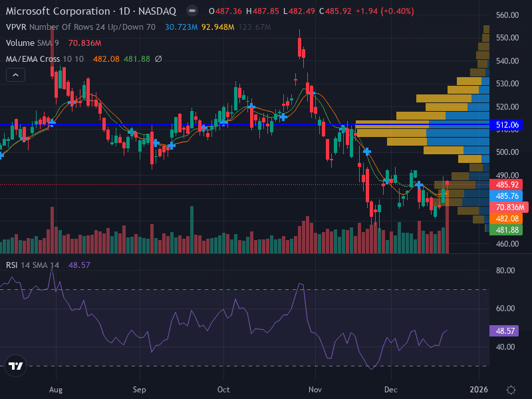Click the 2026 label on time axis

(478, 390)
